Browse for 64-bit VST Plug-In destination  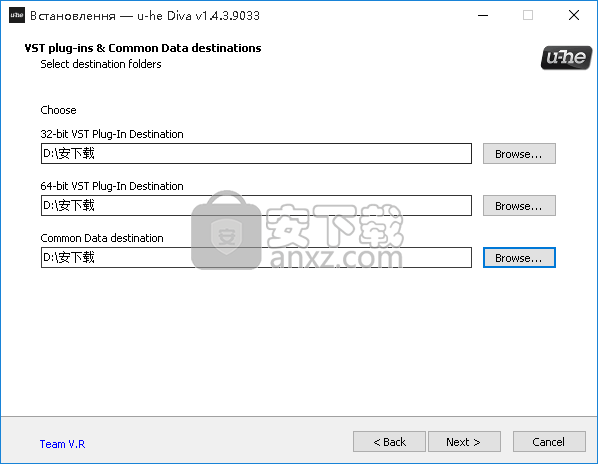tap(519, 206)
